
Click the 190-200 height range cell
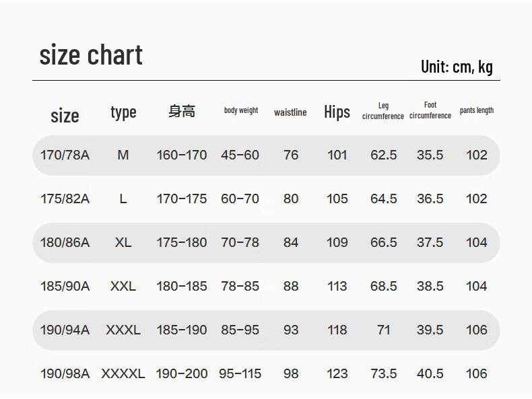(182, 374)
